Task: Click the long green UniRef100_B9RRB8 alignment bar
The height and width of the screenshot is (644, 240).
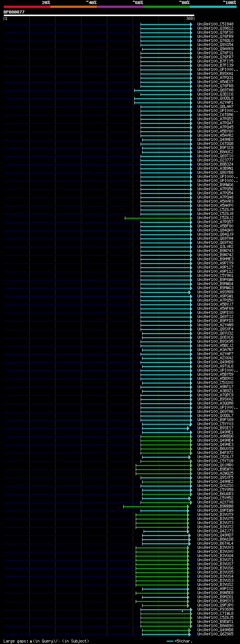Action: [x=156, y=507]
